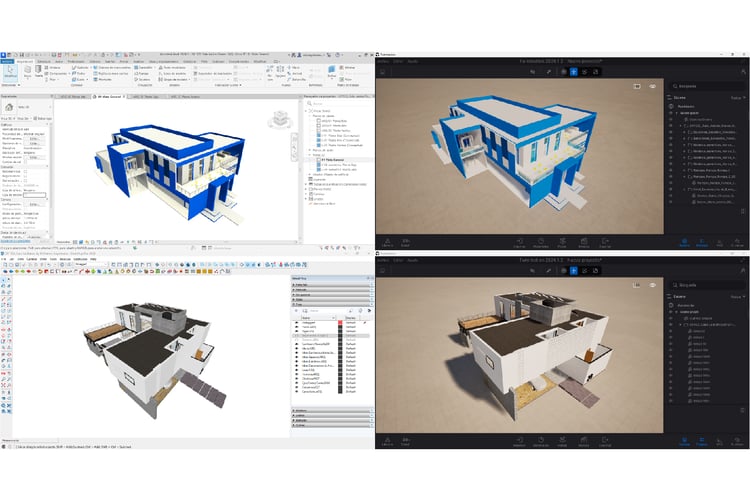Activate Rotate gizmo in blue-building Twinmotion toolbar
Viewport: 750px width, 500px height.
[x=585, y=72]
